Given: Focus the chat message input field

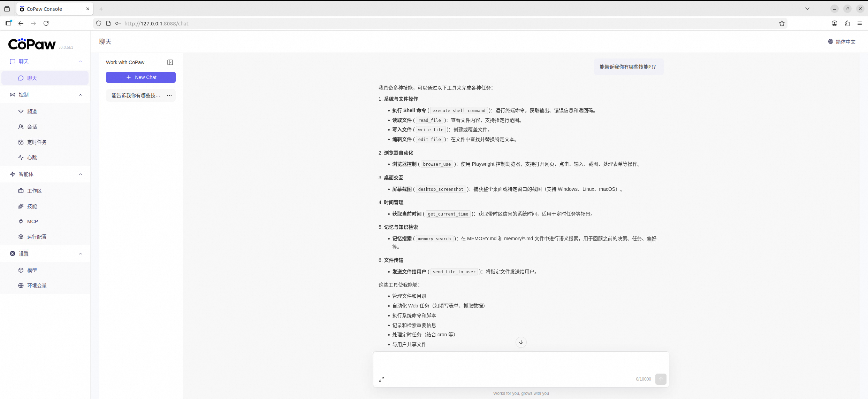Looking at the screenshot, I should point(521,363).
